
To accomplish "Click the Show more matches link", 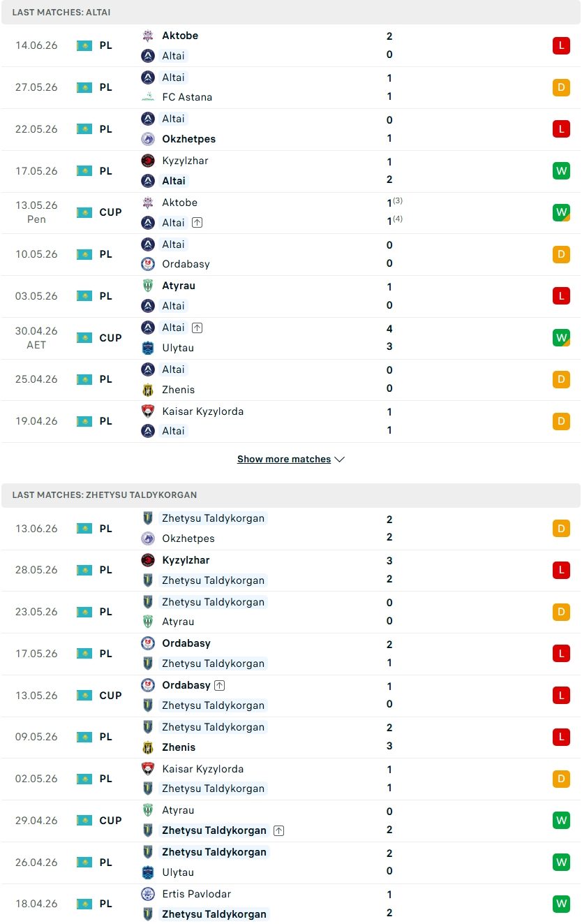I will (284, 460).
